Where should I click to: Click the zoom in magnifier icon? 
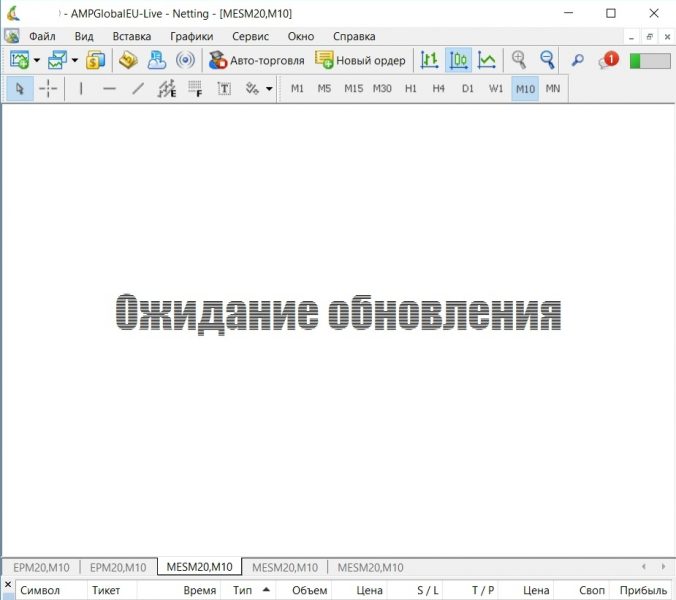pyautogui.click(x=518, y=60)
